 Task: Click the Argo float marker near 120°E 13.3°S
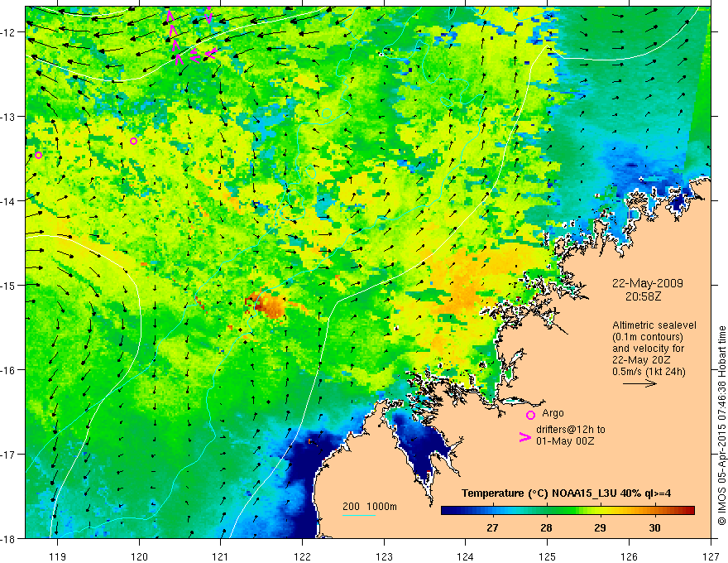134,142
